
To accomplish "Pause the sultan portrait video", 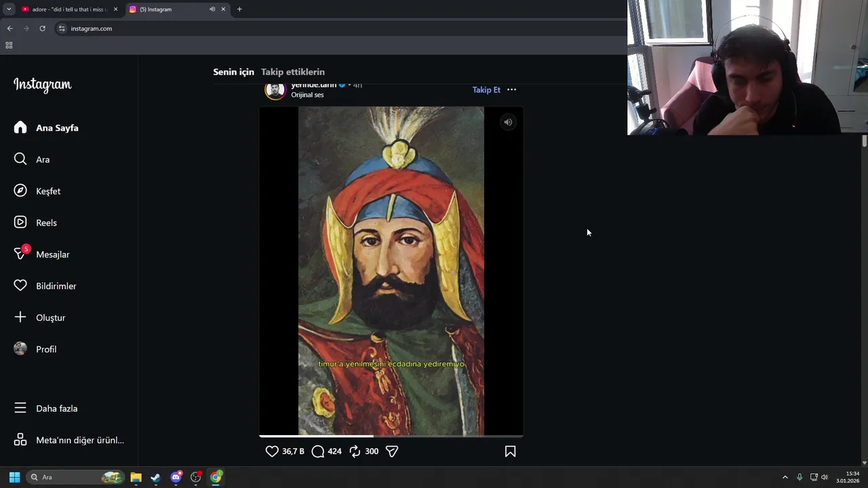I will click(391, 271).
